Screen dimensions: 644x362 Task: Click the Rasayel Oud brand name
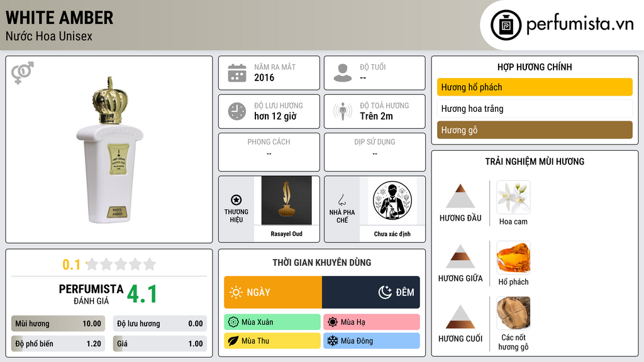pos(287,234)
